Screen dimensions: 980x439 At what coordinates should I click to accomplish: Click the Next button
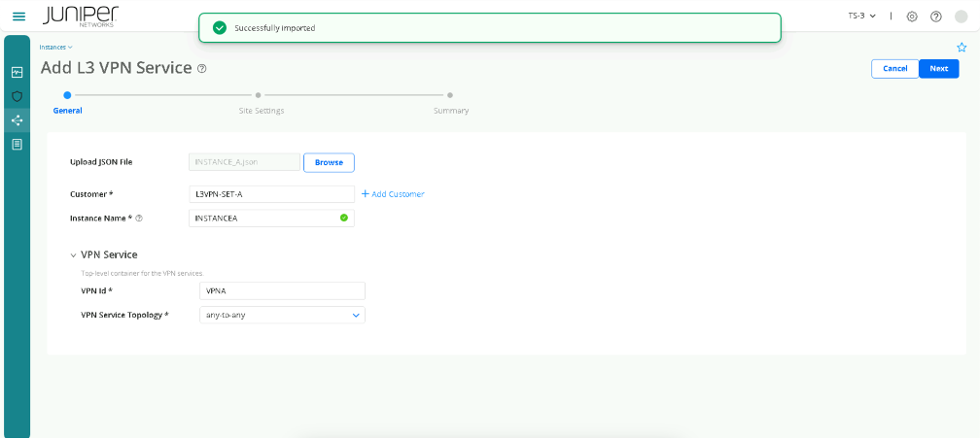939,69
